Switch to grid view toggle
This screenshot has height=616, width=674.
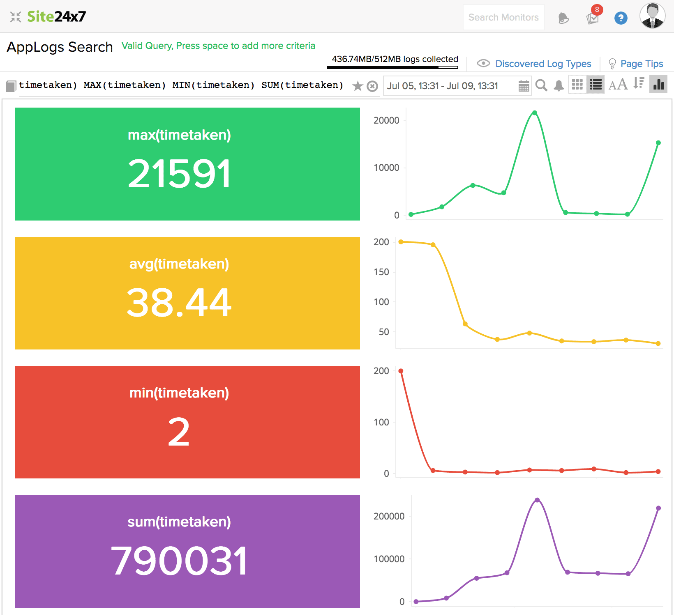(577, 85)
